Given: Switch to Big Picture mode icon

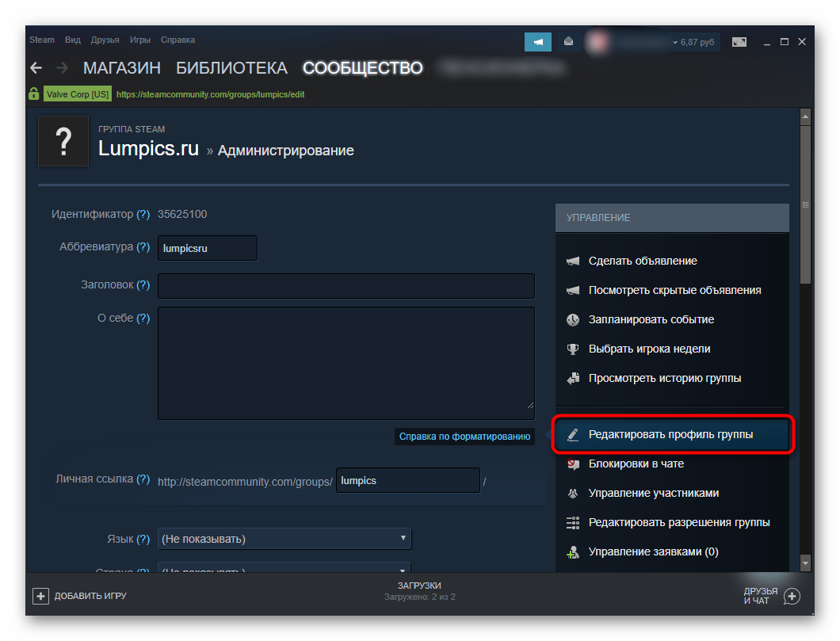Looking at the screenshot, I should click(x=739, y=42).
